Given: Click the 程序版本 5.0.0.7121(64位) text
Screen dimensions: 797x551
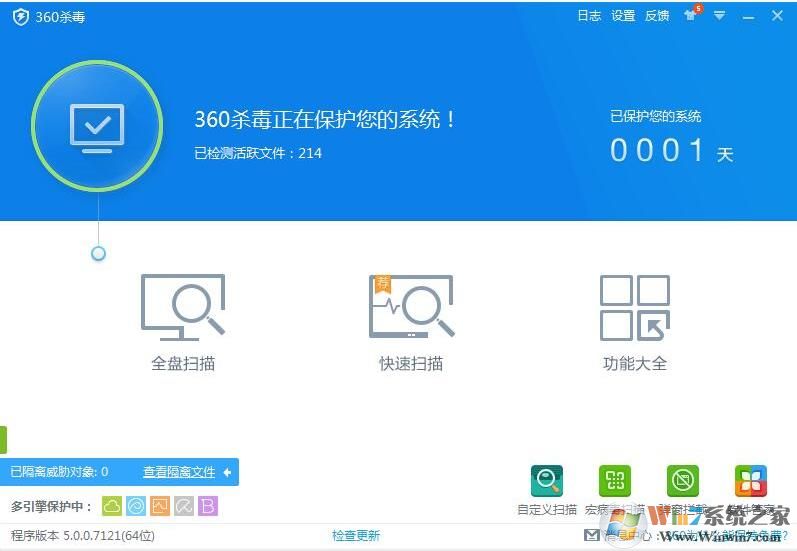Looking at the screenshot, I should pos(83,535).
